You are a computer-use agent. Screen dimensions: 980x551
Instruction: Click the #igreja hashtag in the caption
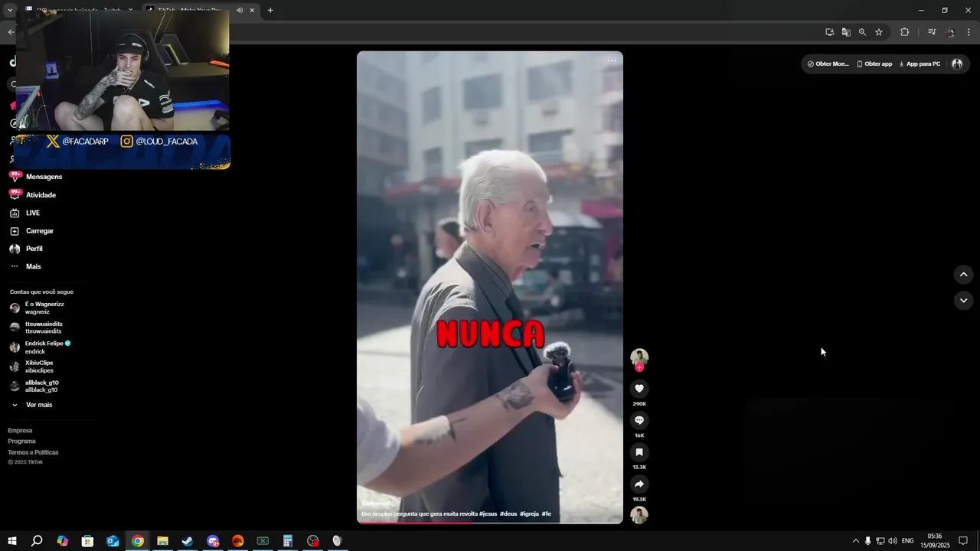click(x=529, y=514)
